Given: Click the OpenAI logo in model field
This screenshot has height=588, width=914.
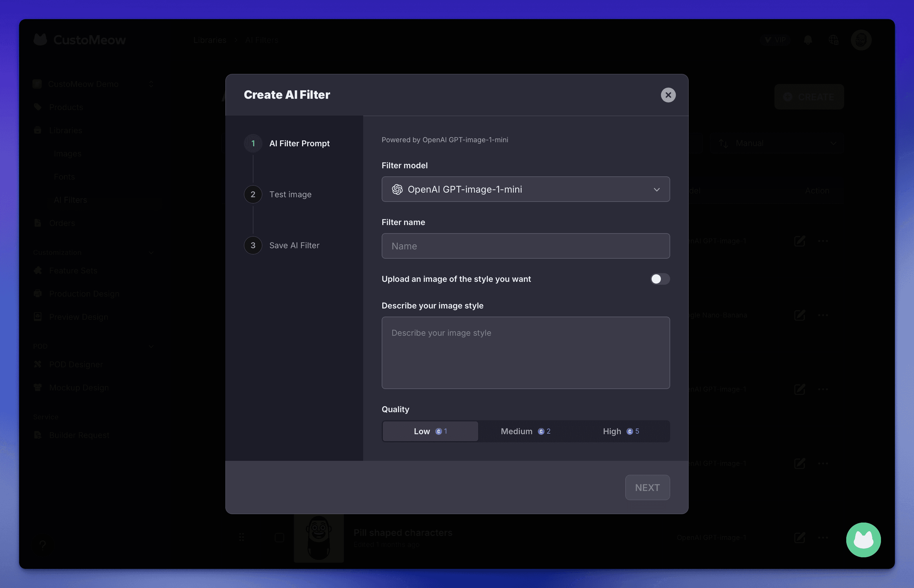Looking at the screenshot, I should click(397, 189).
